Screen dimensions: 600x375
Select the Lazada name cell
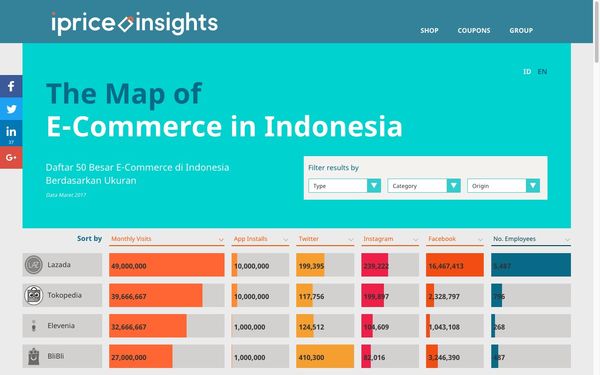tap(62, 265)
